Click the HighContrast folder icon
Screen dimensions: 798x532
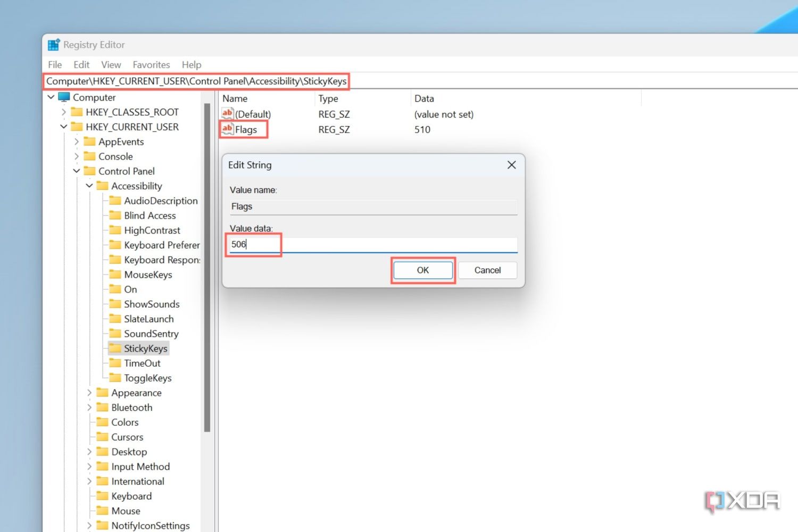point(116,230)
